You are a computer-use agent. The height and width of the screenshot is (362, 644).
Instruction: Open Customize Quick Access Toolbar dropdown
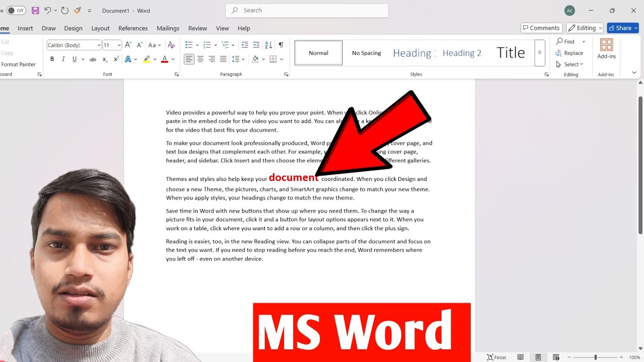pos(90,11)
